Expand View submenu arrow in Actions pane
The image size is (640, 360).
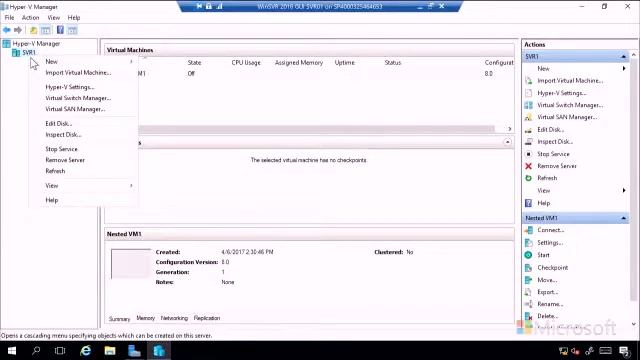[624, 191]
